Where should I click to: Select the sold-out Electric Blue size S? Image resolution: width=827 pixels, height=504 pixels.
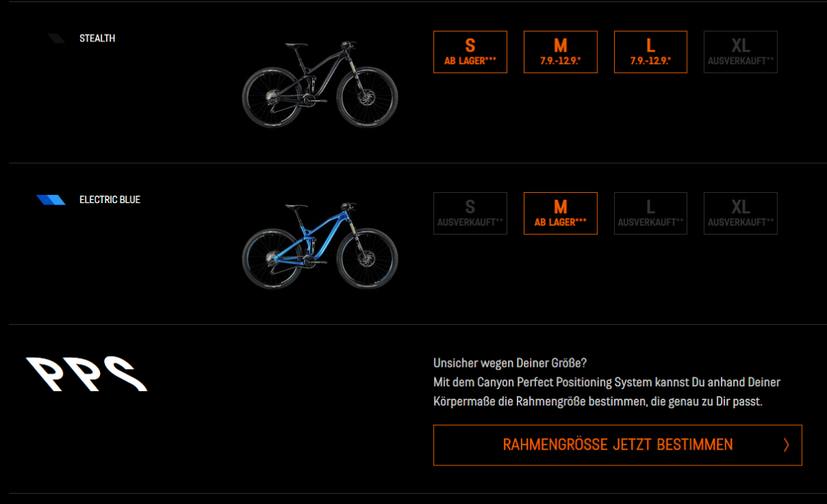[470, 213]
